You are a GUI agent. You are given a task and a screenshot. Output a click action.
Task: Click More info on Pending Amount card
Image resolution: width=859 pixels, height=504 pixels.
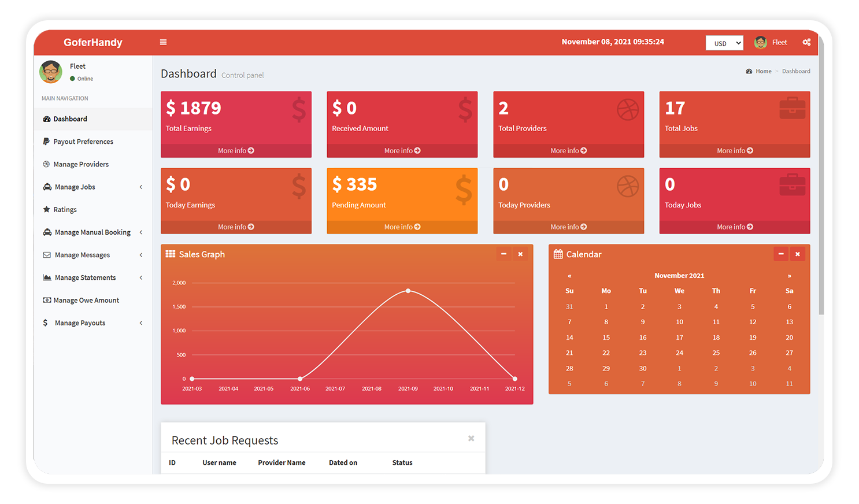click(402, 227)
